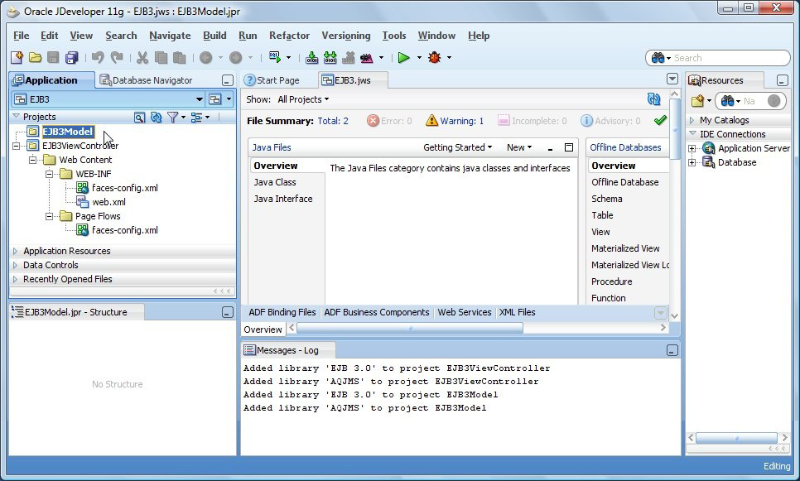Image resolution: width=800 pixels, height=481 pixels.
Task: Open the EJB3 application dropdown
Action: pyautogui.click(x=199, y=99)
